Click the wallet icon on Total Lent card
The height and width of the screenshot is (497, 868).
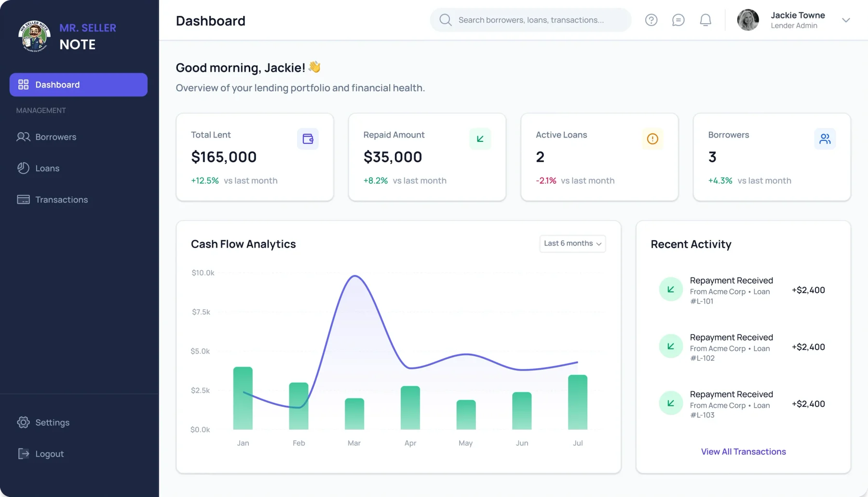(x=308, y=139)
